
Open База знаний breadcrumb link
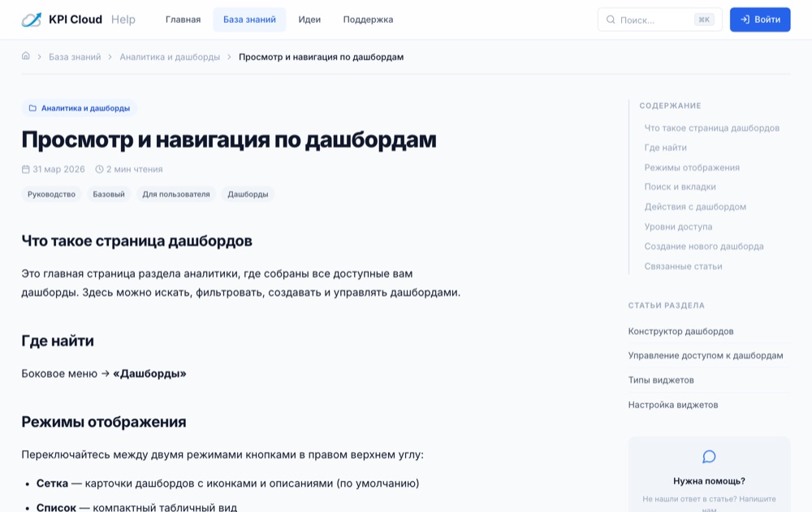(75, 57)
